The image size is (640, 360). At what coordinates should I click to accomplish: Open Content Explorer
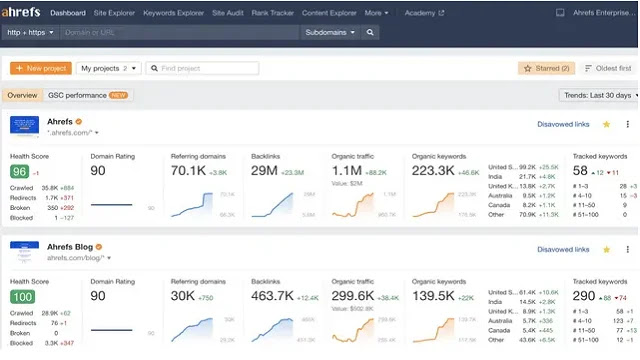[x=329, y=13]
